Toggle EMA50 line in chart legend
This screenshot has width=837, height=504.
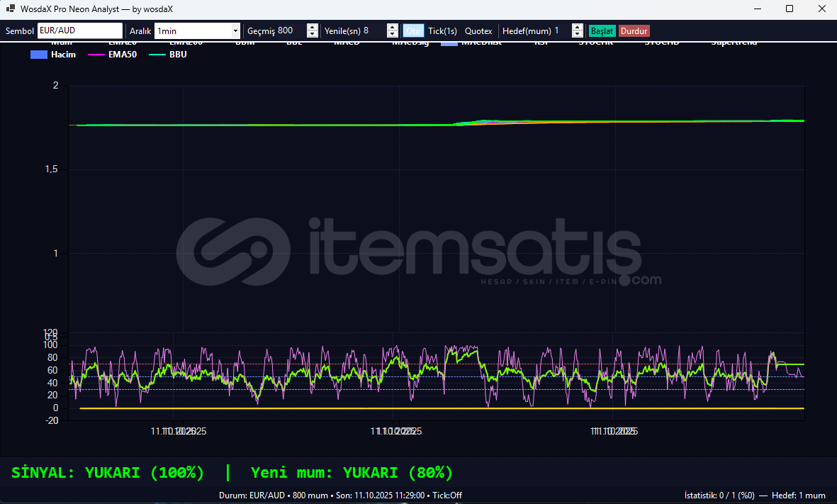click(112, 55)
